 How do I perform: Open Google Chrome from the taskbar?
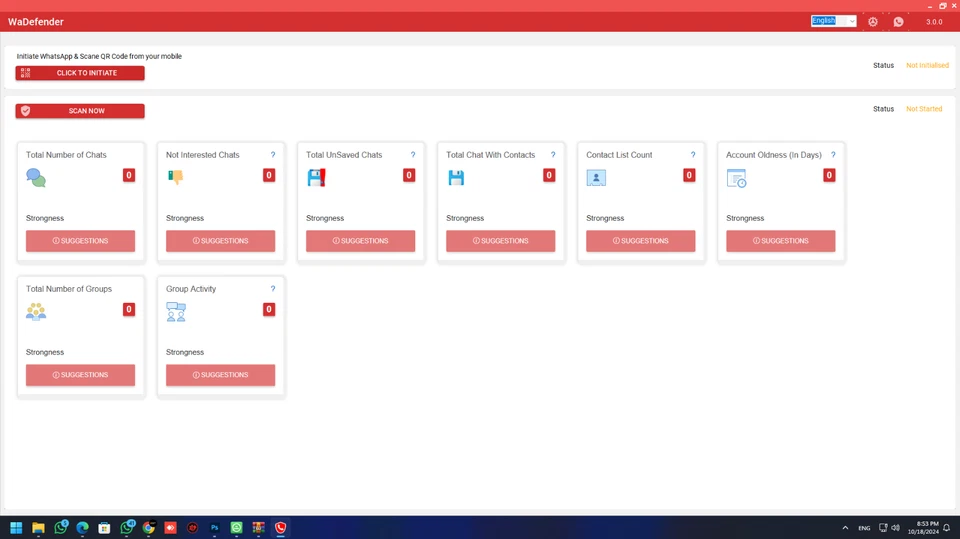pyautogui.click(x=148, y=527)
